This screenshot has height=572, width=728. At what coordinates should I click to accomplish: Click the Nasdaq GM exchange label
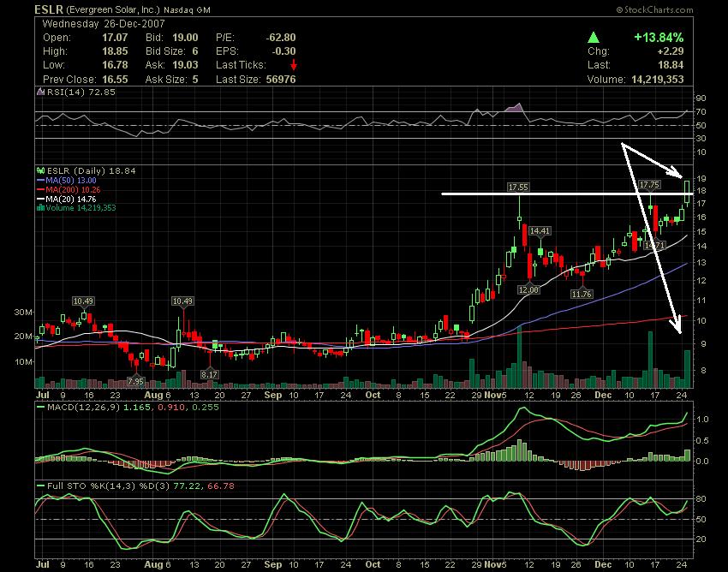point(187,9)
